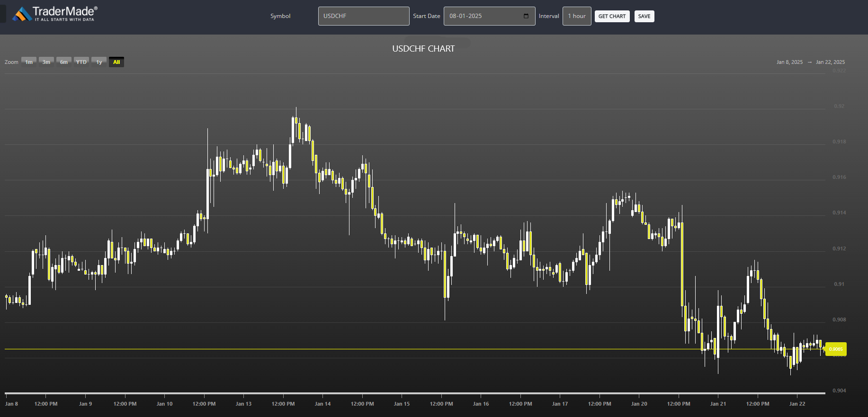Click the Zoom label

point(11,62)
